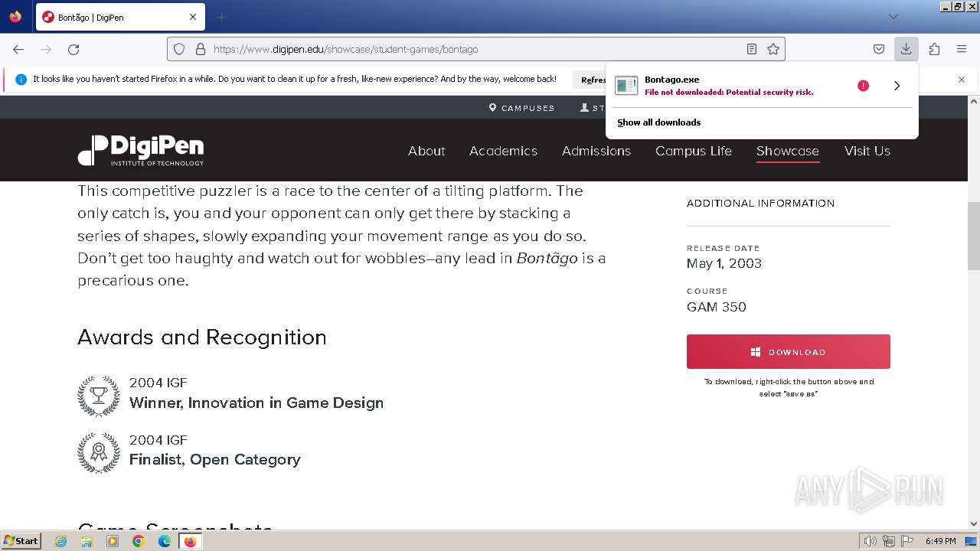Screen dimensions: 980x551
Task: Click the 6:49 PM system clock
Action: 940,541
